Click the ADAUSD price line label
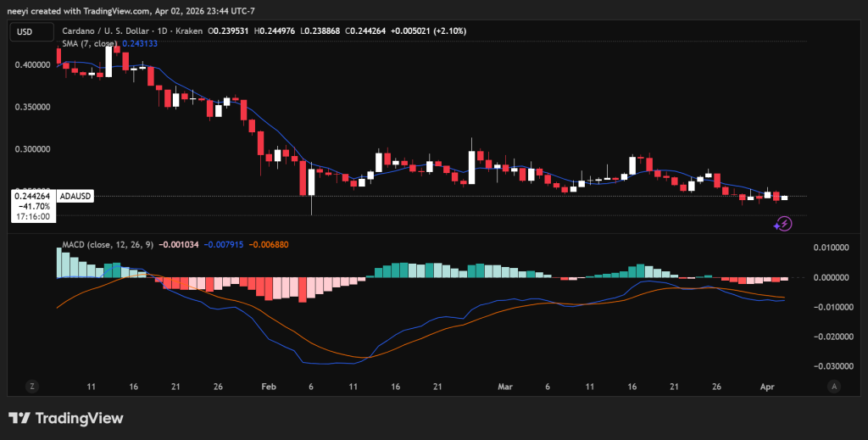This screenshot has height=440, width=868. [75, 196]
